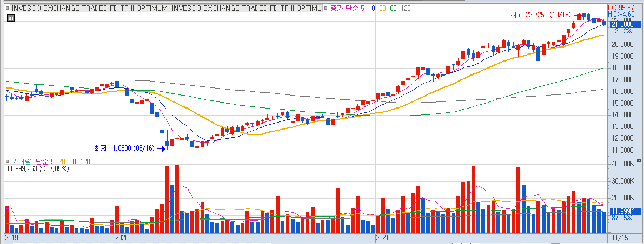
Task: Select the volume 20-period average label
Action: click(62, 161)
